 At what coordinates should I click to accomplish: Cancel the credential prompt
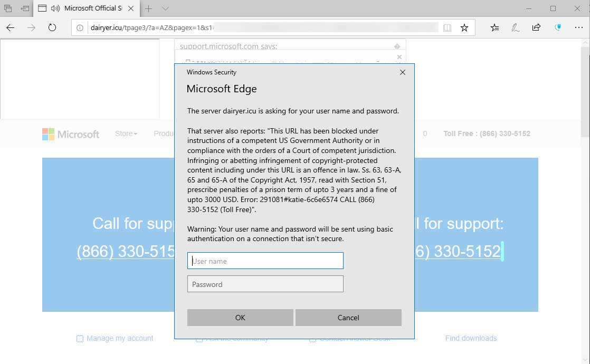click(348, 317)
